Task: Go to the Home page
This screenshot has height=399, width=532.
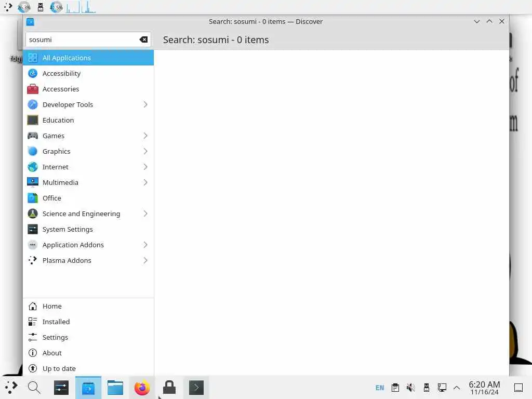Action: click(x=88, y=306)
